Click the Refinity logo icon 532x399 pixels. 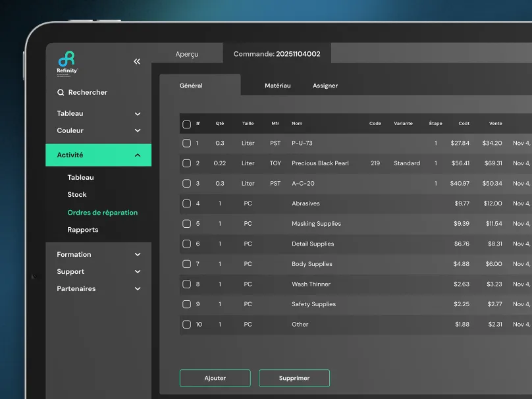pos(66,59)
